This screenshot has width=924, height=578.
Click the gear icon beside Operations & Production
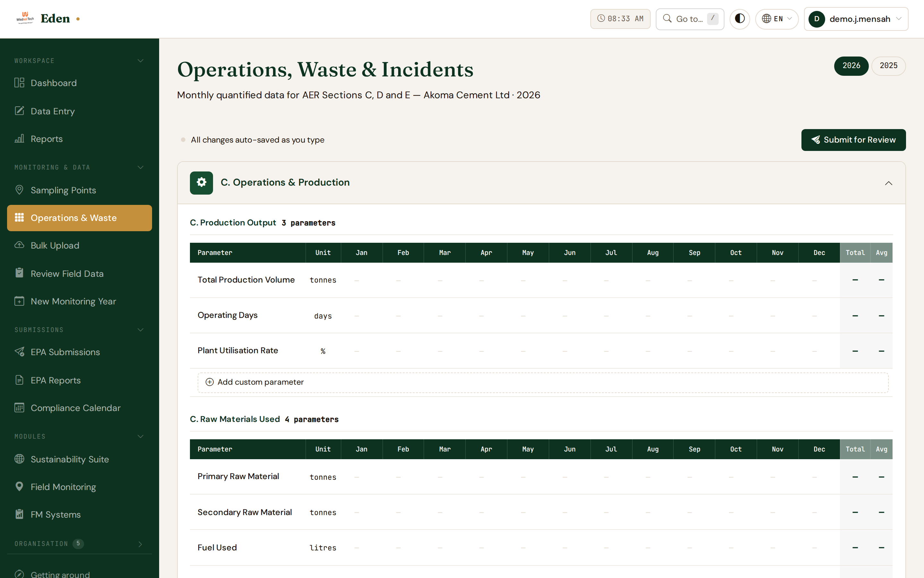pyautogui.click(x=201, y=183)
